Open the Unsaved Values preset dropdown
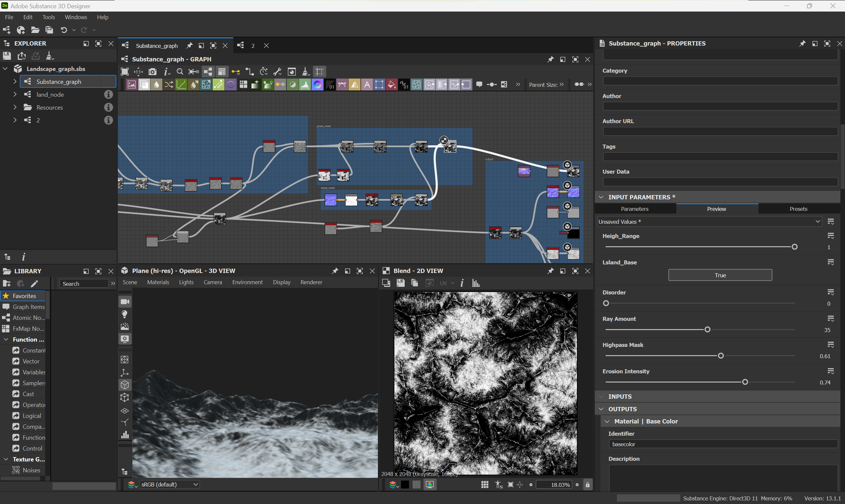The width and height of the screenshot is (845, 504). (709, 222)
